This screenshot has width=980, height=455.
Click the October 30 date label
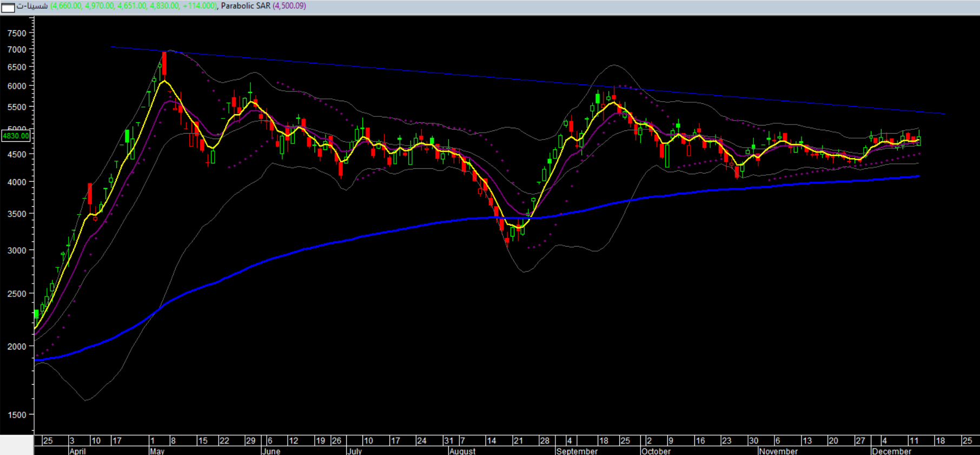coord(753,440)
